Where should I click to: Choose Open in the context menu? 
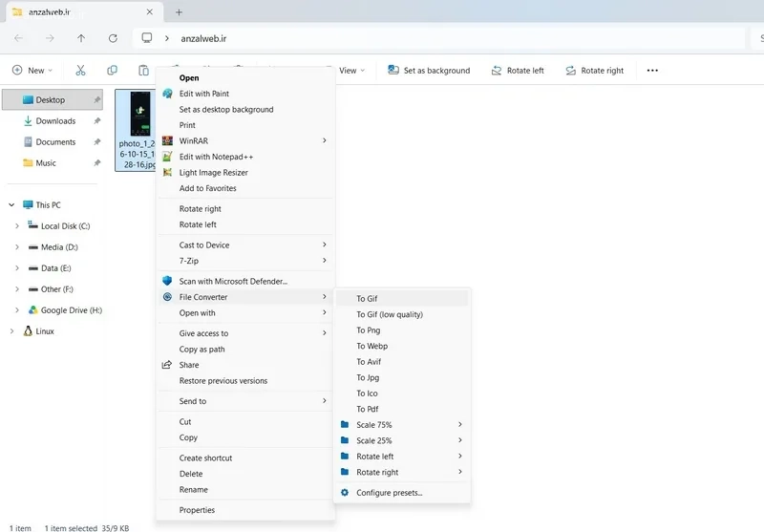(x=245, y=77)
